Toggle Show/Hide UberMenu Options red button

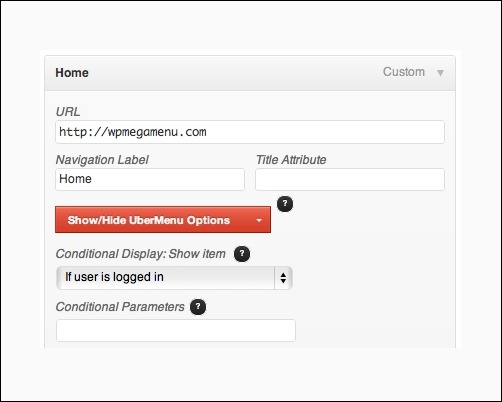pyautogui.click(x=163, y=220)
